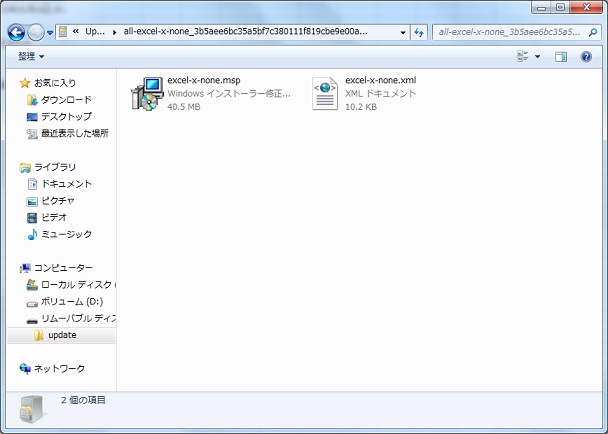Open ローカル ディスク drive
This screenshot has height=434, width=608.
[x=76, y=285]
